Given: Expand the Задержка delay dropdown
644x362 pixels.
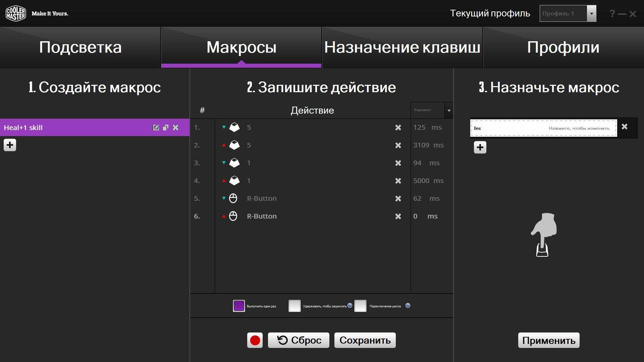Looking at the screenshot, I should click(x=449, y=110).
